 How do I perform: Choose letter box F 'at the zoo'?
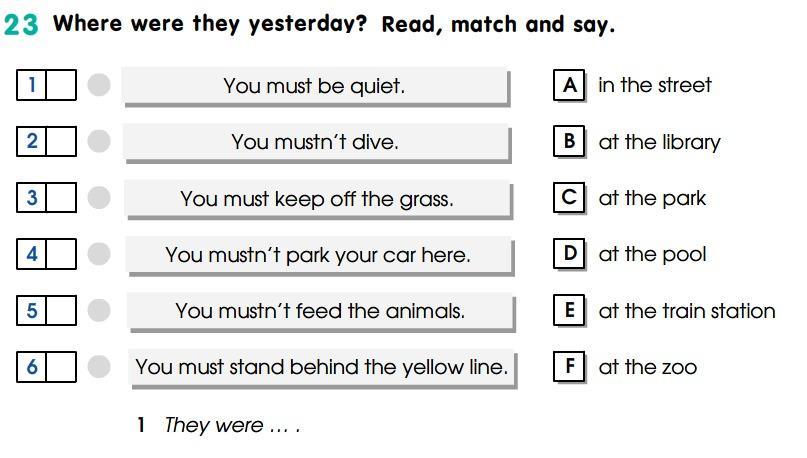coord(569,367)
